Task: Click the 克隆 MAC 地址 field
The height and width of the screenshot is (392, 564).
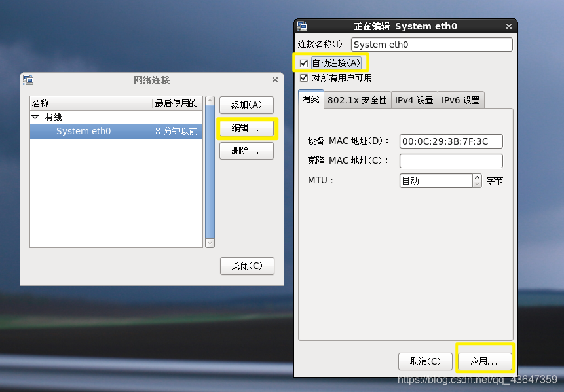Action: 451,161
